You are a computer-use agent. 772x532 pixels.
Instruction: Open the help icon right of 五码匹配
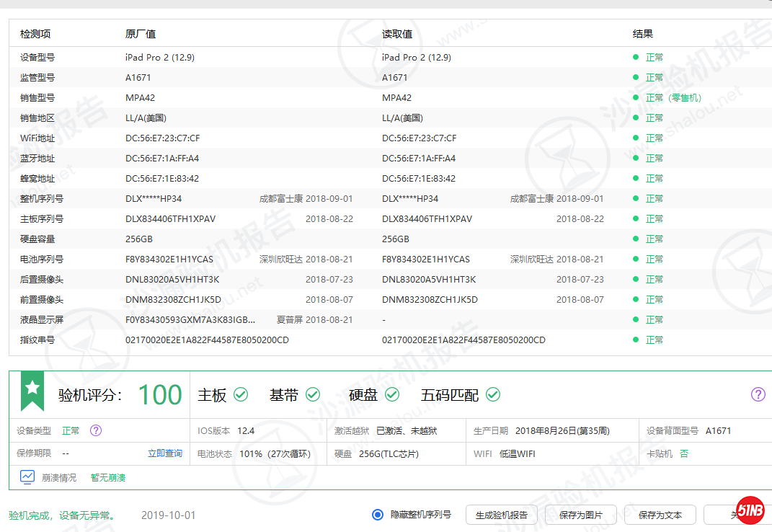pos(758,394)
